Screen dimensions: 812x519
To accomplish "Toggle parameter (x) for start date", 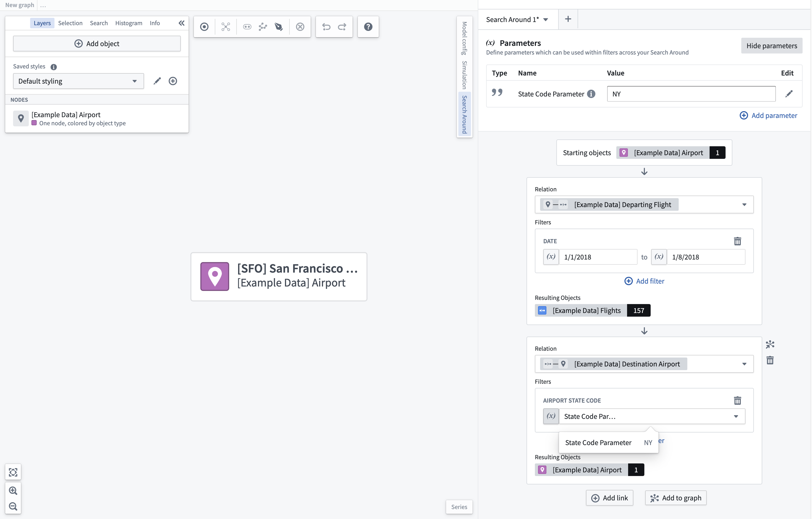I will pos(551,257).
